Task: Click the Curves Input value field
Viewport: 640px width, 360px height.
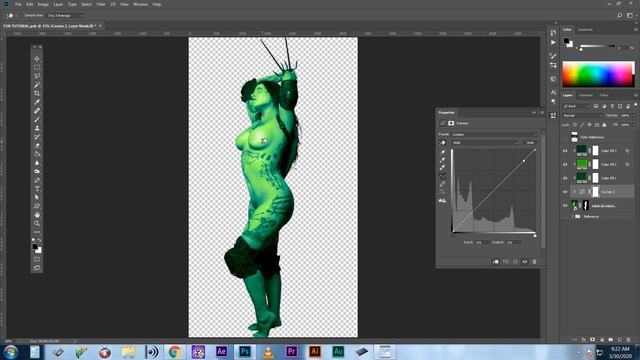Action: tap(482, 242)
